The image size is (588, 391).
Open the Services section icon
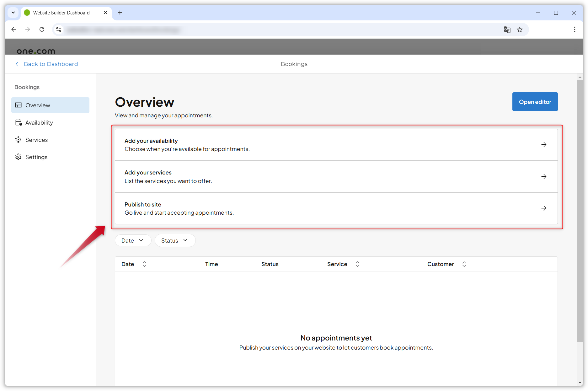[x=18, y=140]
